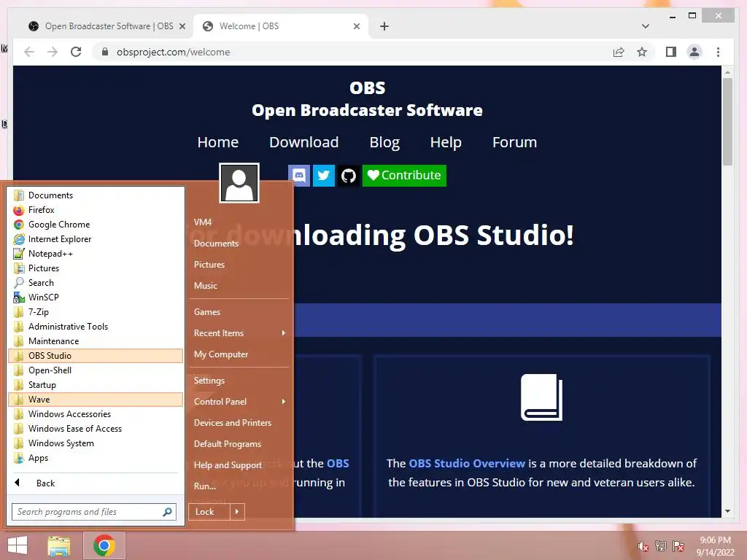Open File Explorer from the taskbar
This screenshot has height=560, width=747.
coord(59,545)
